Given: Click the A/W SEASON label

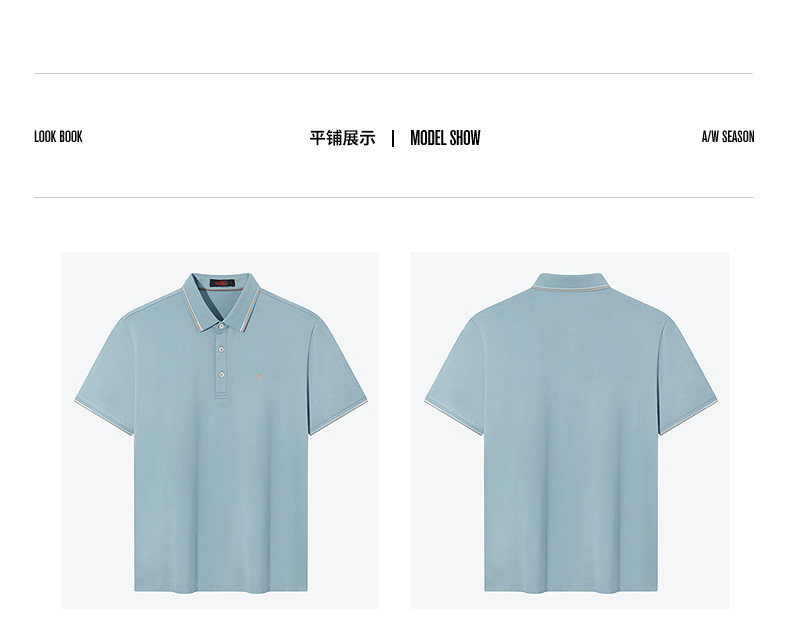Looking at the screenshot, I should coord(728,136).
